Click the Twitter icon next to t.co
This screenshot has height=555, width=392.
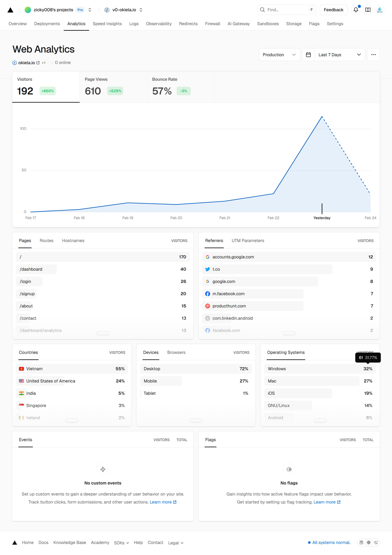tap(207, 269)
